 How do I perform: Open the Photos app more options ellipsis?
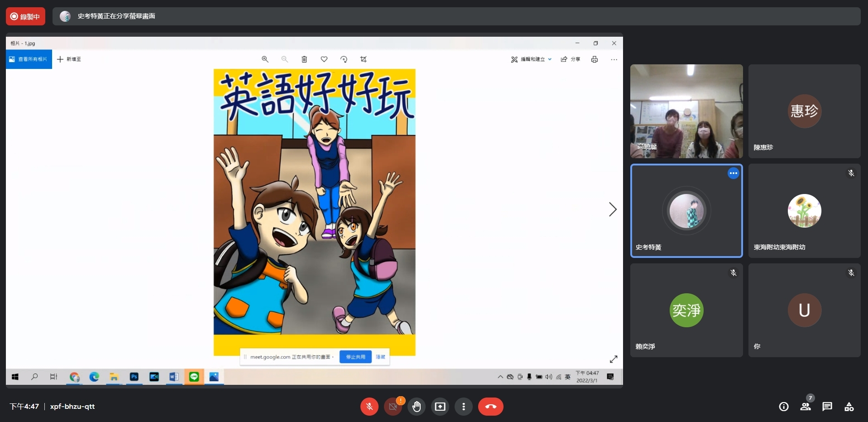point(614,59)
